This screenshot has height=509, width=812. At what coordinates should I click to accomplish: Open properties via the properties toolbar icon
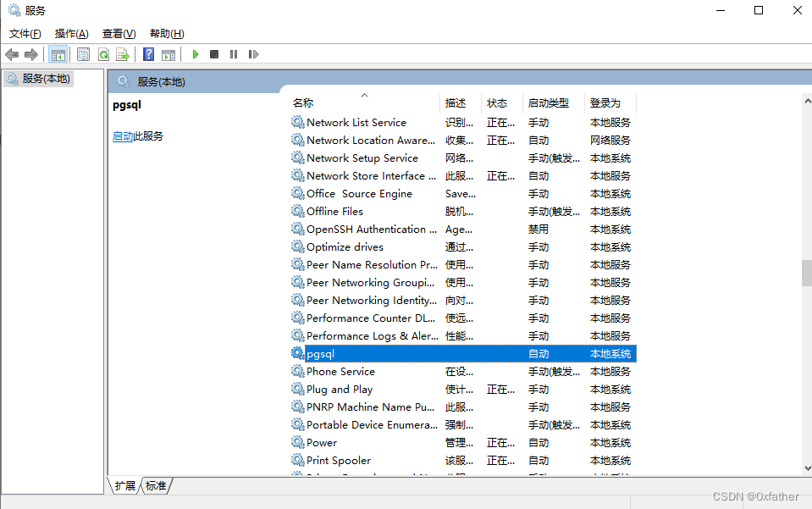click(82, 54)
